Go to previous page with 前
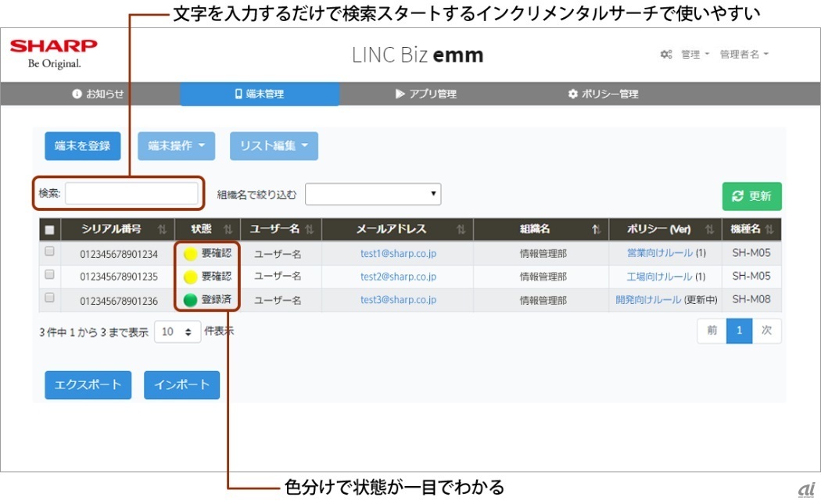Viewport: 821px width, 504px height. click(x=712, y=331)
